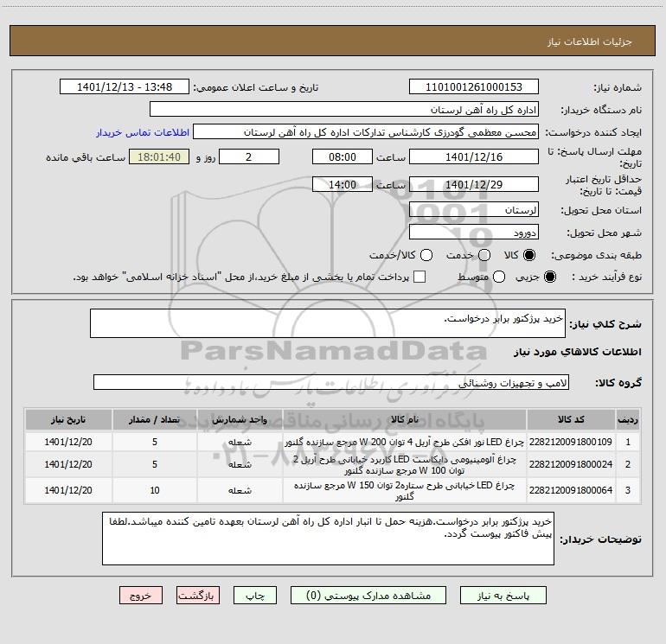The height and width of the screenshot is (644, 666).
Task: Click the price validity date 1401/12/29
Action: [474, 184]
